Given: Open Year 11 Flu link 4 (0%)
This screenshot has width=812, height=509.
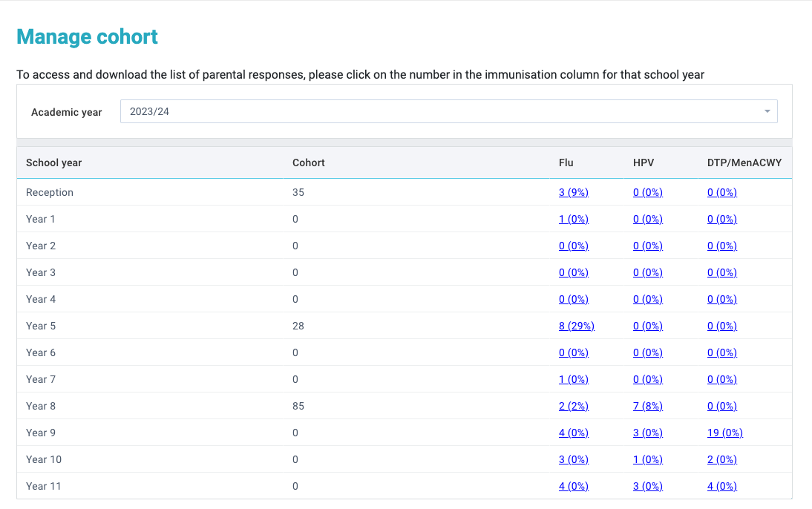Looking at the screenshot, I should tap(573, 486).
